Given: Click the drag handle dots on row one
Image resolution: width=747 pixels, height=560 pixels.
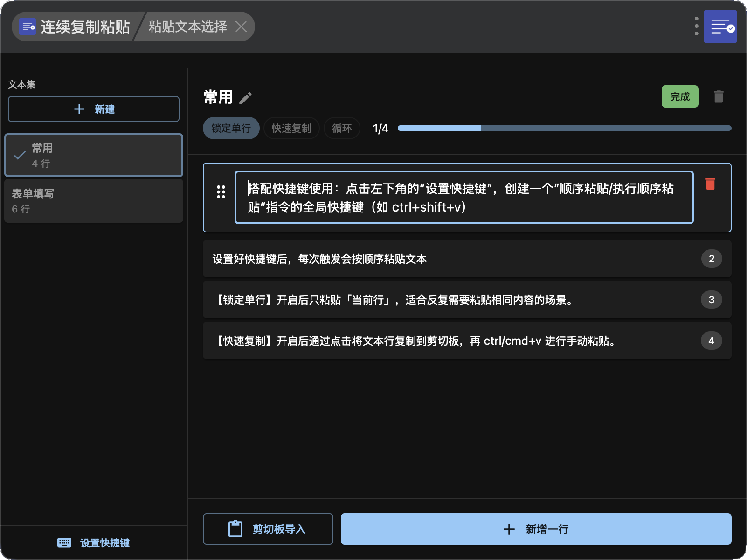Looking at the screenshot, I should tap(221, 192).
